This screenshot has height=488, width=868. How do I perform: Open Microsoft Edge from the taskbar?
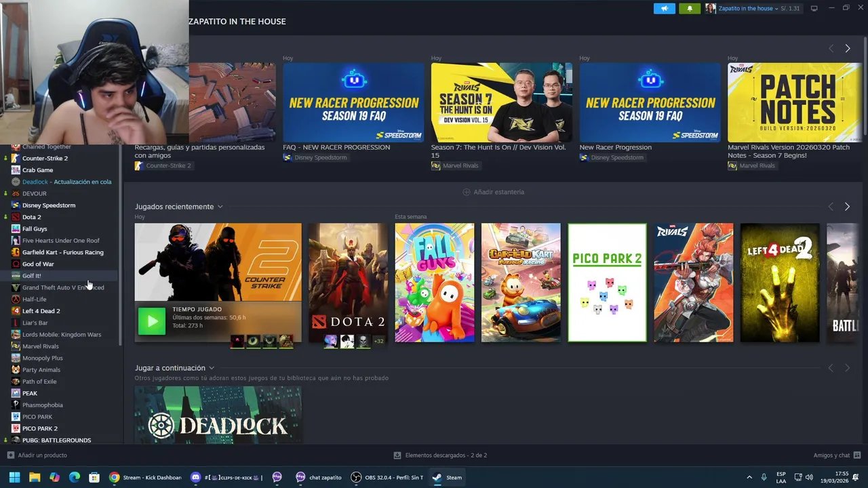click(x=75, y=477)
